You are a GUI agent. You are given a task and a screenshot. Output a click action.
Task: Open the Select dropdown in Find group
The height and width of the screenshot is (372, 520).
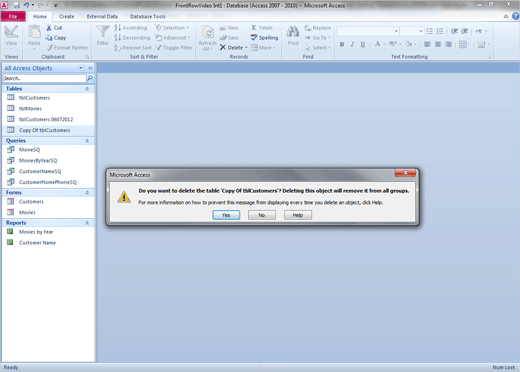[318, 48]
